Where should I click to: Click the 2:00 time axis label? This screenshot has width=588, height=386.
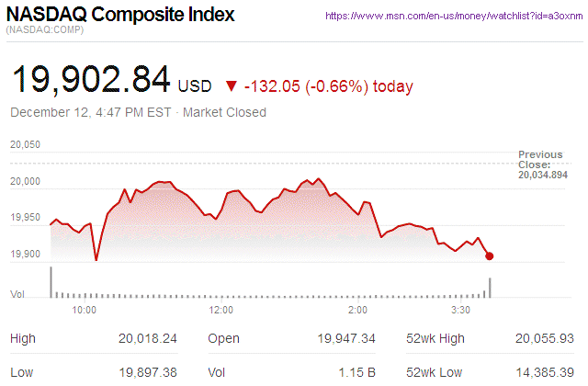pos(358,311)
